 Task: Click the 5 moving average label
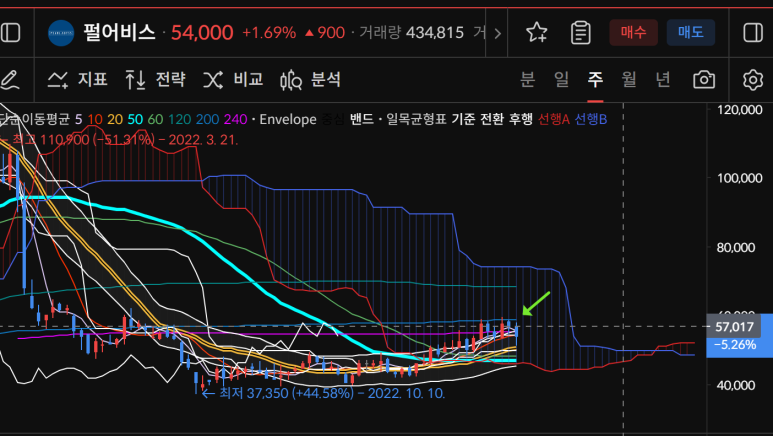coord(78,119)
